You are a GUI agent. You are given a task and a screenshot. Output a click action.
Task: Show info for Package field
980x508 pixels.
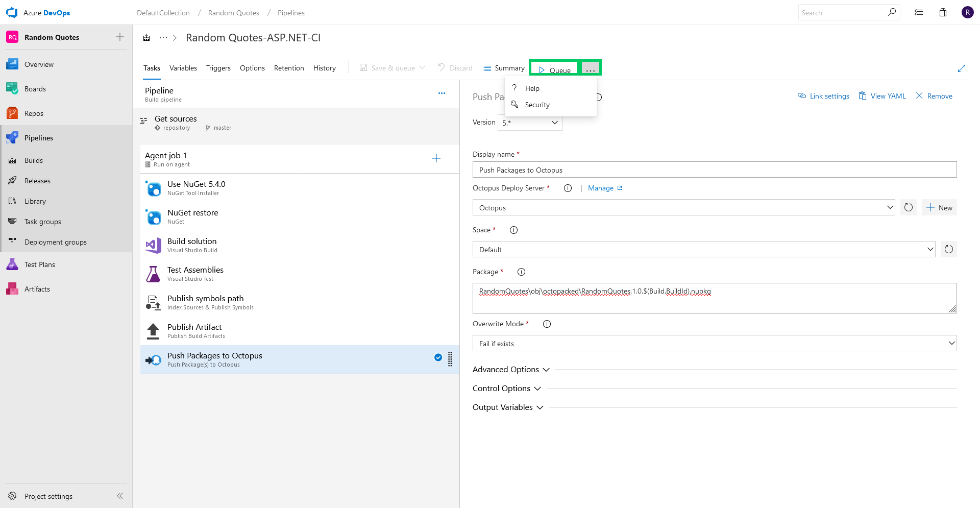[x=521, y=272]
